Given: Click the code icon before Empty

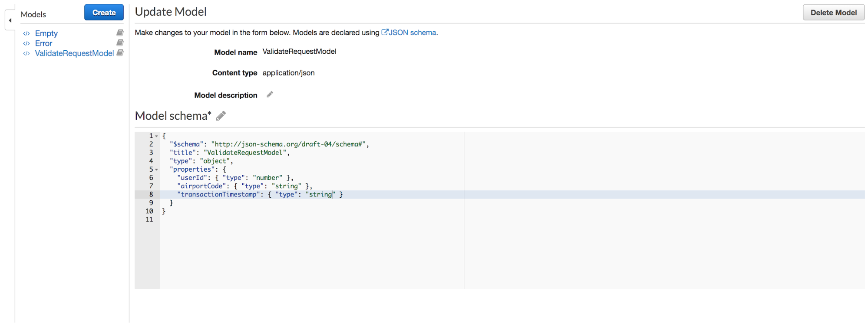Looking at the screenshot, I should point(26,33).
